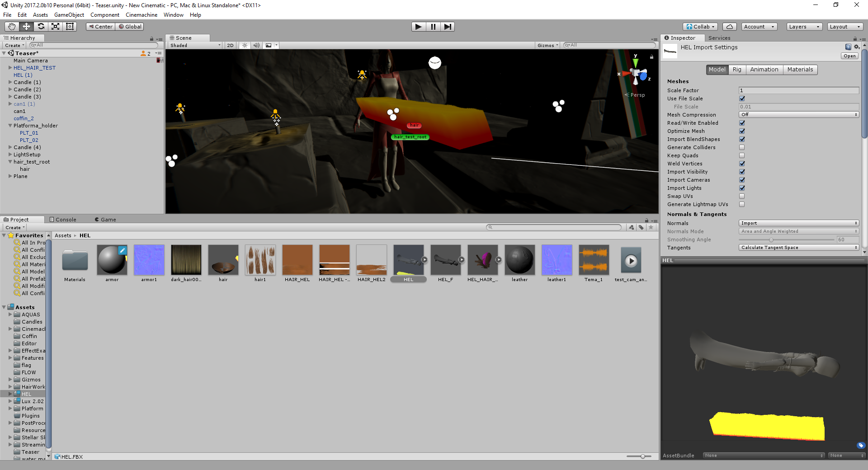Viewport: 868px width, 470px height.
Task: Open the Materials folder icon
Action: tap(75, 260)
